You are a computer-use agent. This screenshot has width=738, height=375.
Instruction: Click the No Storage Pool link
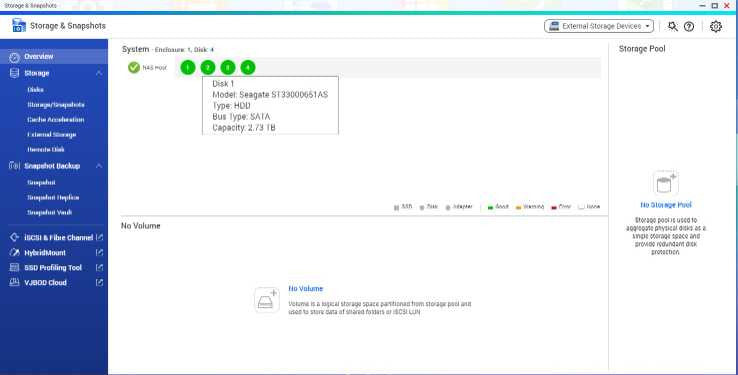coord(666,205)
